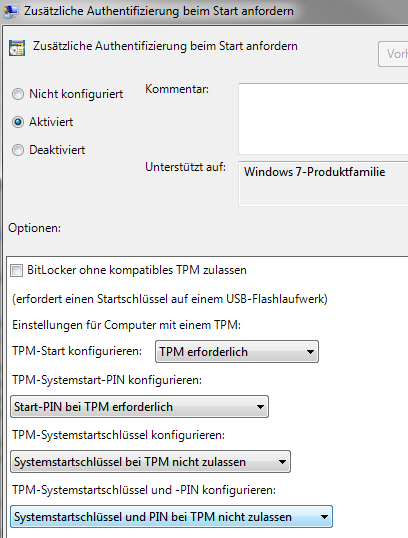Click the window title bar text
Image resolution: width=408 pixels, height=538 pixels.
coord(159,11)
